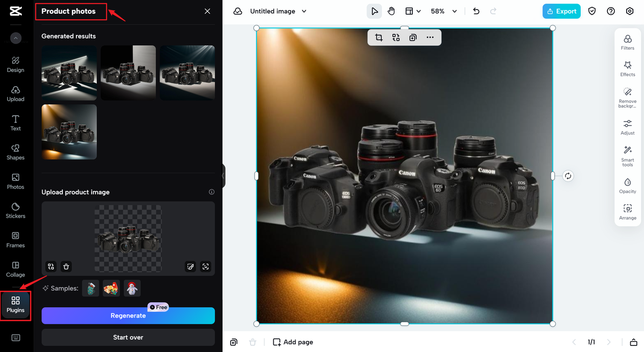Viewport: 644px width, 352px height.
Task: Click the Start over button
Action: point(128,337)
